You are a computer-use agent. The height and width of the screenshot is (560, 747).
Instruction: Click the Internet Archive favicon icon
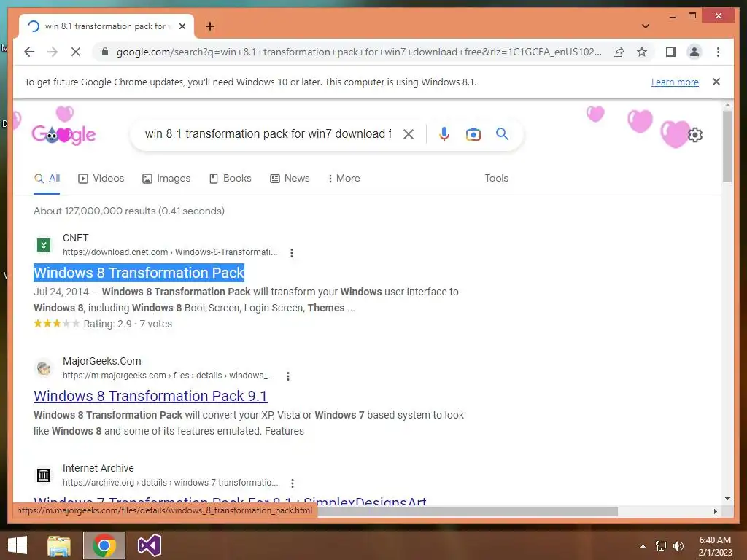(x=44, y=475)
